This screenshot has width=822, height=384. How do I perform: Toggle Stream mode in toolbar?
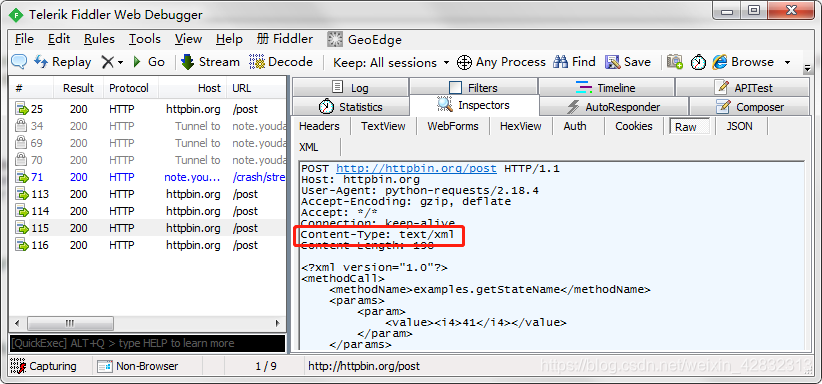coord(210,62)
